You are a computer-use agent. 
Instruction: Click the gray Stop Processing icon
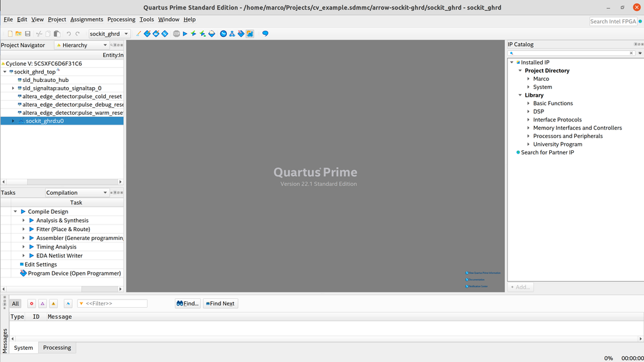[x=176, y=34]
